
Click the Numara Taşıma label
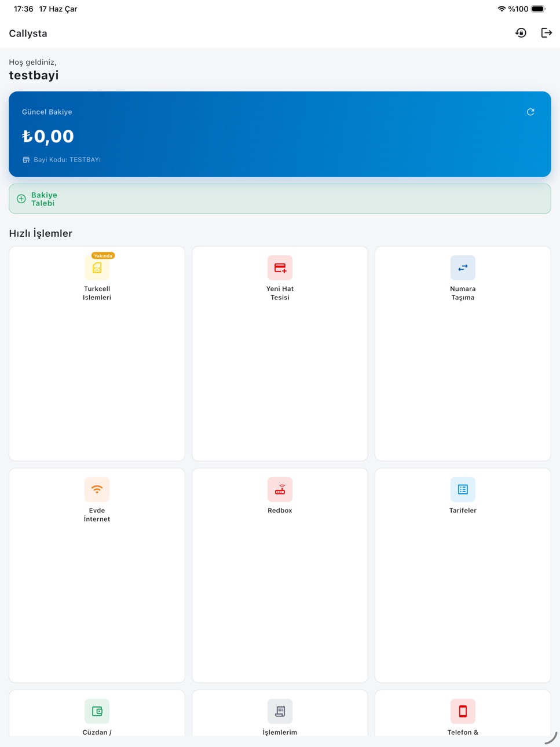coord(463,293)
